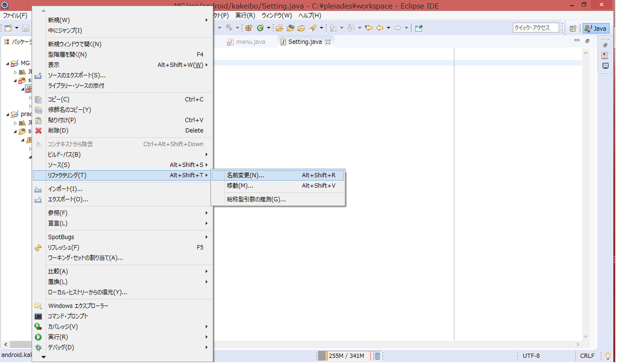
Task: Click the context menu bottom scroll arrow
Action: coord(43,357)
